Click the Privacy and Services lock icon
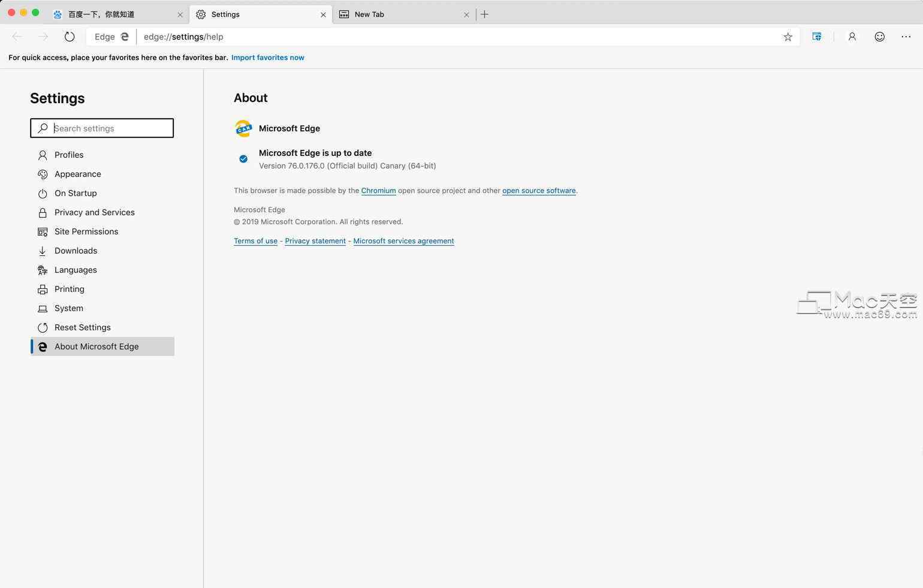The image size is (923, 588). 43,213
